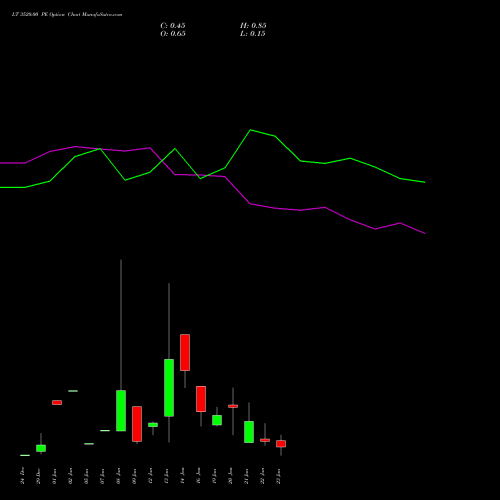The width and height of the screenshot is (500, 500).
Task: Click the '24 Dec' date label
Action: pyautogui.click(x=23, y=476)
